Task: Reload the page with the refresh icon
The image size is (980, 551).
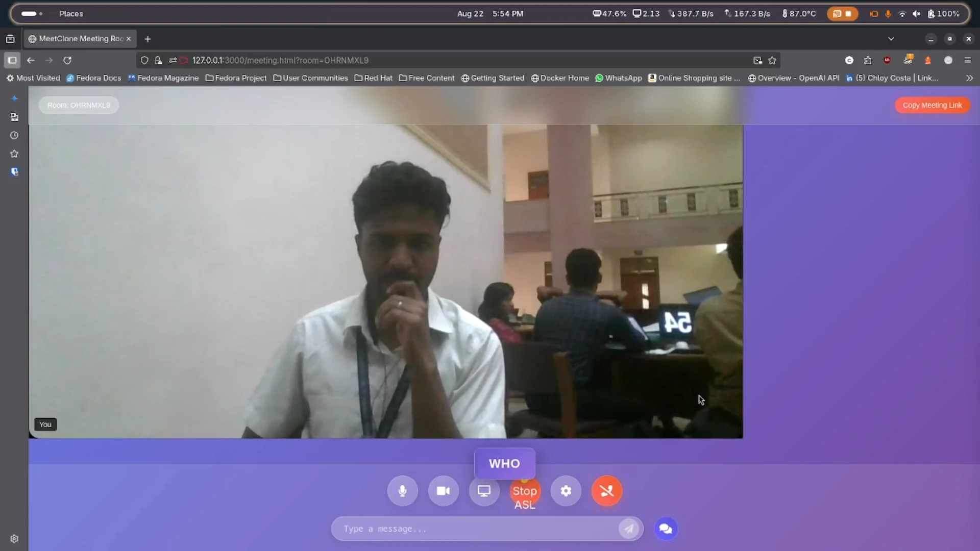Action: (67, 60)
